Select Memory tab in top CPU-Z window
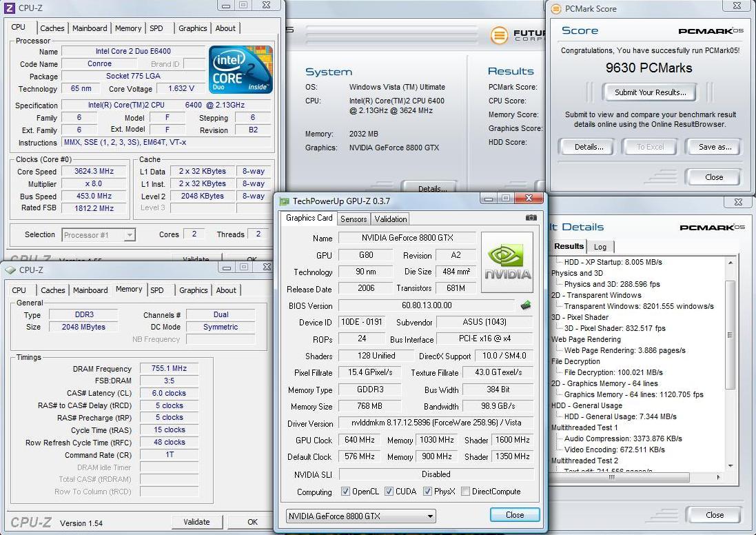 tap(128, 28)
